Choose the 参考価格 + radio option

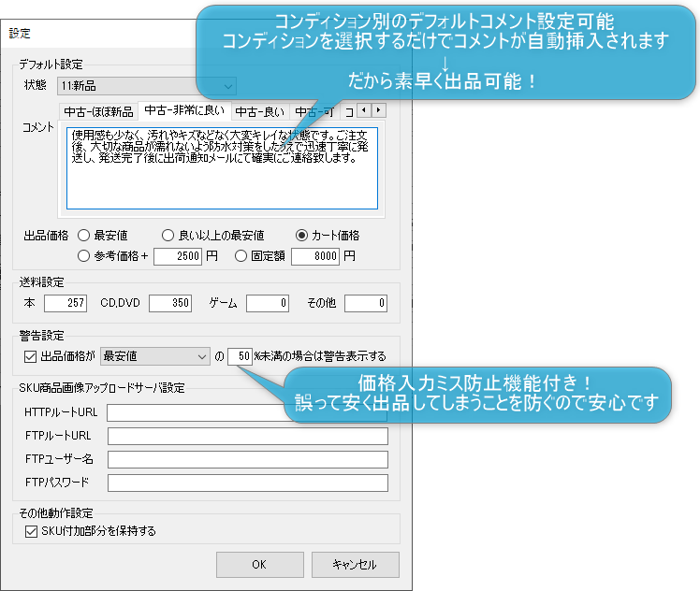83,255
